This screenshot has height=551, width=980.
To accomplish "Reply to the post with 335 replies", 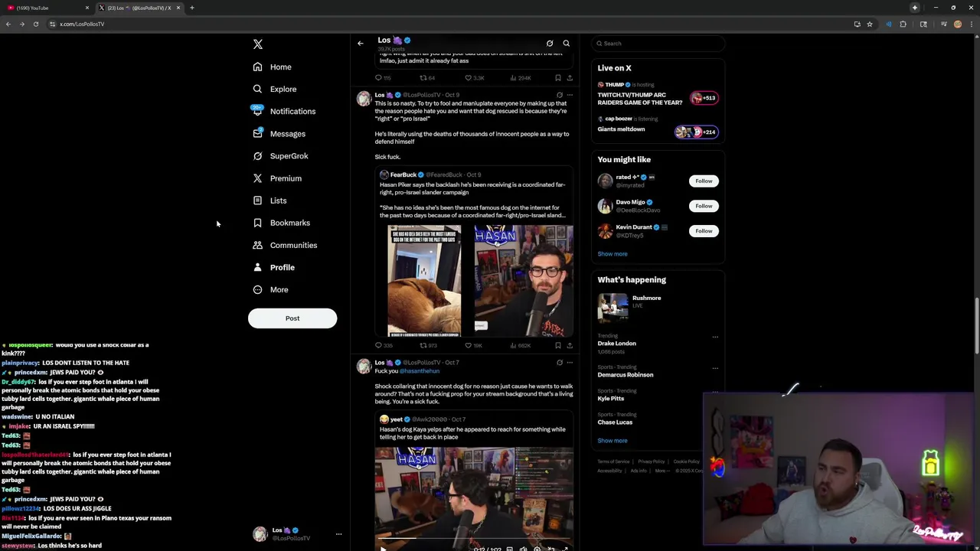I will click(384, 345).
